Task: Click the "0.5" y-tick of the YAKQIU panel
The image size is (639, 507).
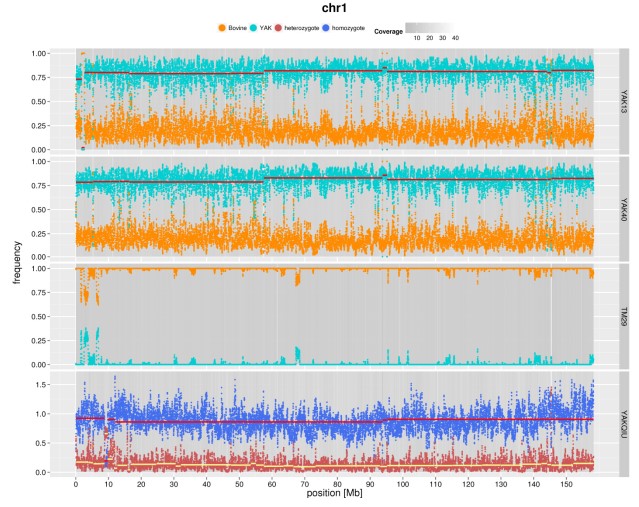Action: coord(41,443)
